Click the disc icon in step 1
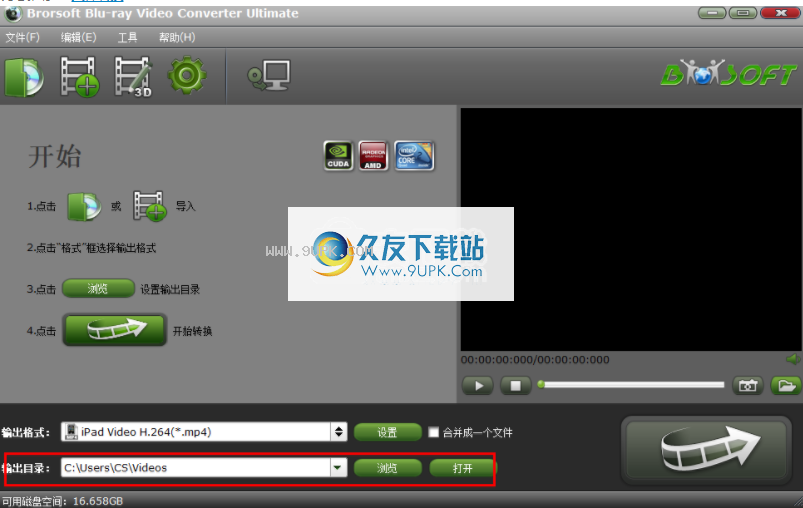This screenshot has height=508, width=803. tap(83, 206)
